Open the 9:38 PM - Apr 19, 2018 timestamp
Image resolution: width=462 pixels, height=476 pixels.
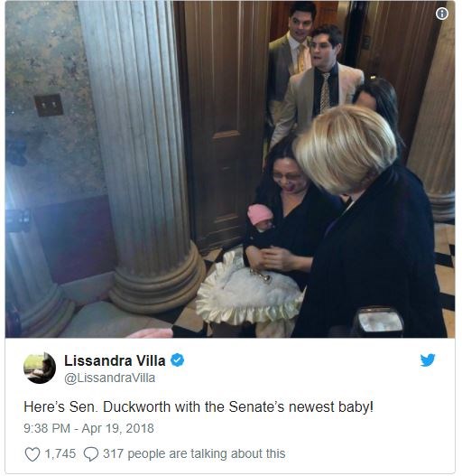[89, 428]
